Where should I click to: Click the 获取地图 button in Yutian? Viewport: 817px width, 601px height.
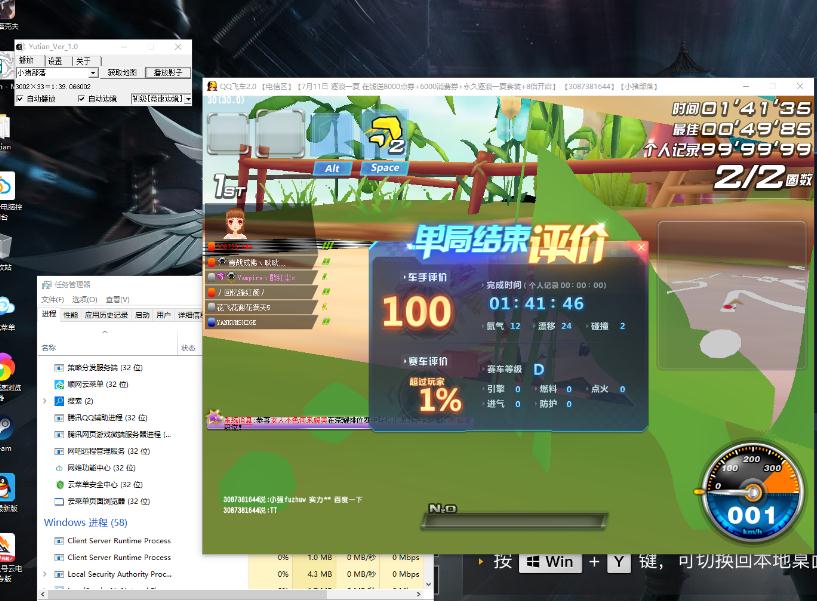[x=122, y=73]
